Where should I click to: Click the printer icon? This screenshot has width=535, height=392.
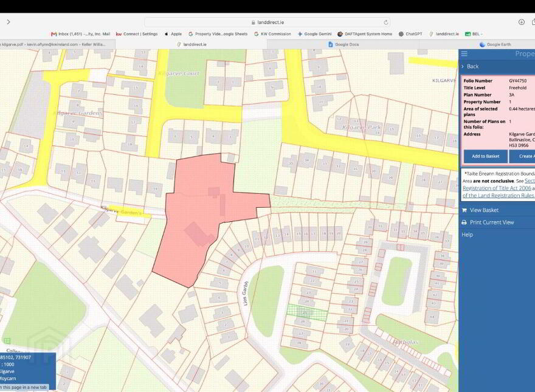click(464, 222)
